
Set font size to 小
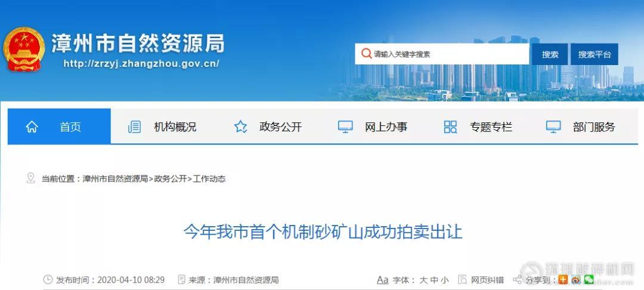tap(445, 280)
